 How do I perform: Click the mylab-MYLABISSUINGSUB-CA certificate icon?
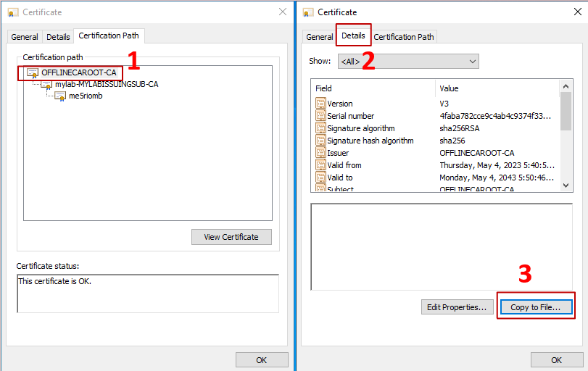click(x=46, y=84)
